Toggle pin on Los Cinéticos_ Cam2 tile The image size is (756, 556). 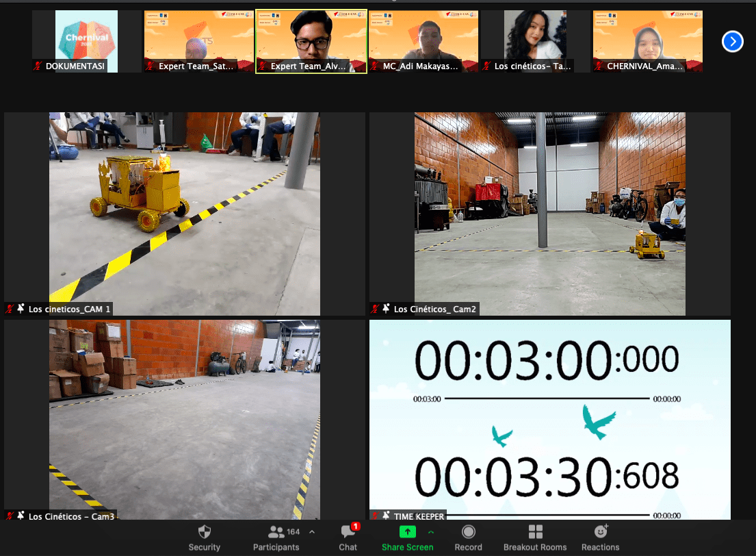point(387,309)
